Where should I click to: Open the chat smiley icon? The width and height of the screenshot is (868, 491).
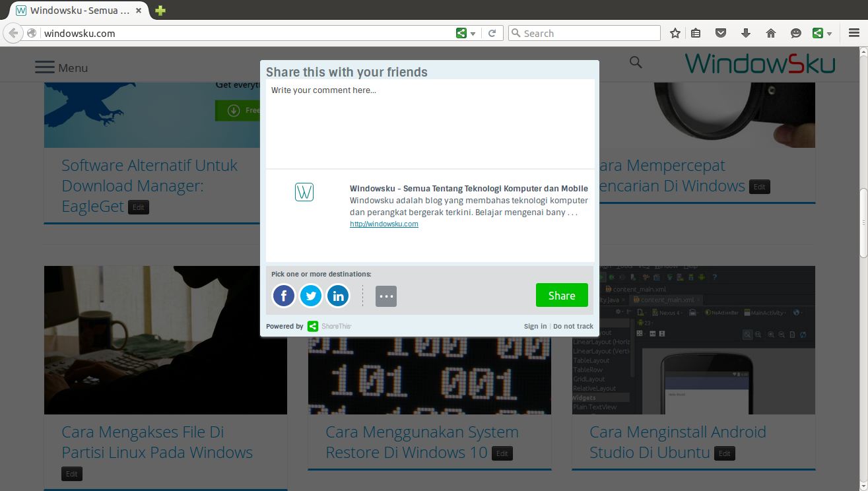click(x=796, y=33)
